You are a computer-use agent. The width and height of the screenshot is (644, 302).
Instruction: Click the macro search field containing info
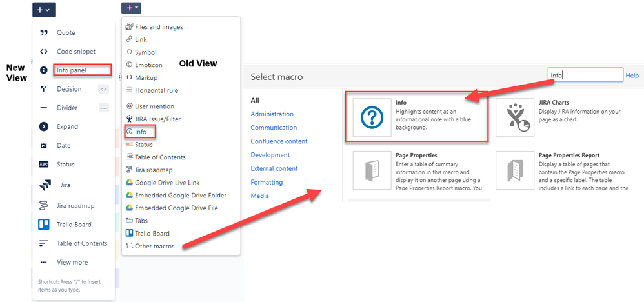click(586, 75)
